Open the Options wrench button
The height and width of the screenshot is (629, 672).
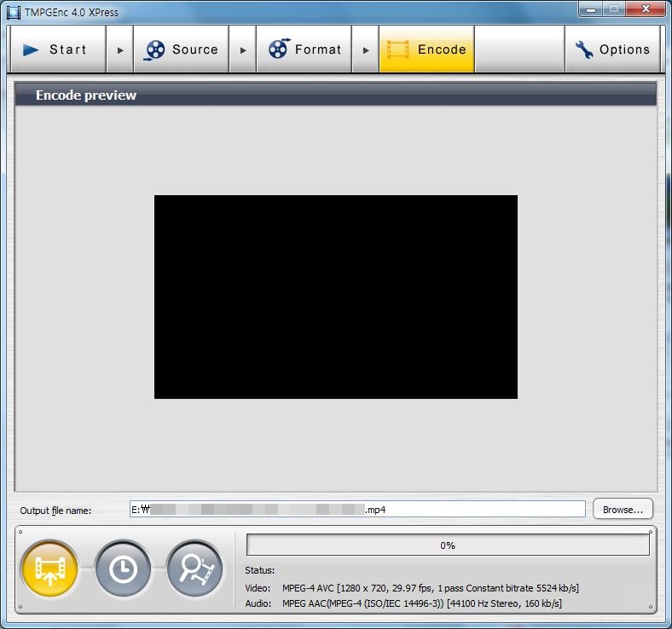(x=612, y=49)
